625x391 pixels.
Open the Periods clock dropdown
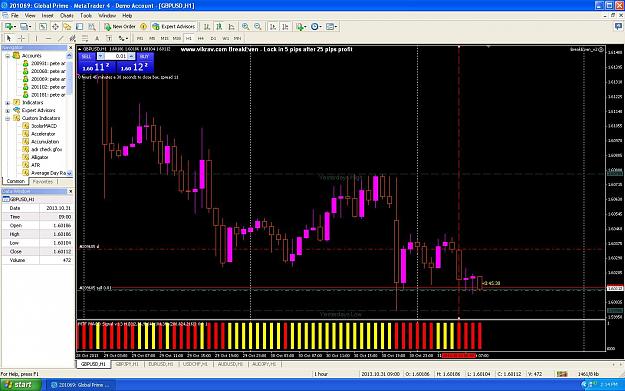[316, 27]
